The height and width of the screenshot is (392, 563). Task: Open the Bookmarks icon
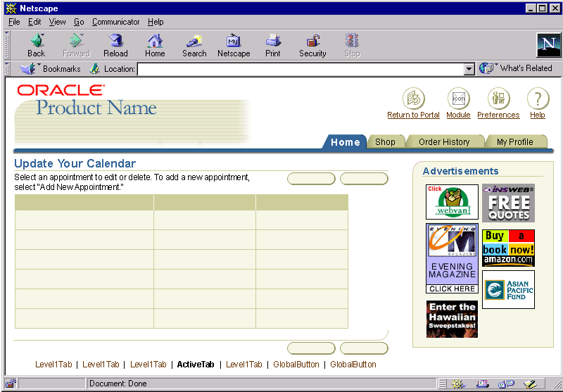coord(28,68)
